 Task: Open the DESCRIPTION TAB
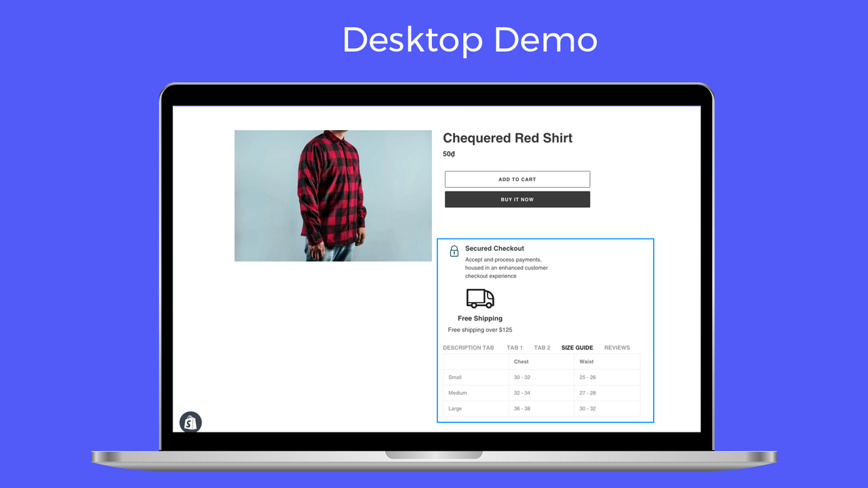tap(468, 347)
